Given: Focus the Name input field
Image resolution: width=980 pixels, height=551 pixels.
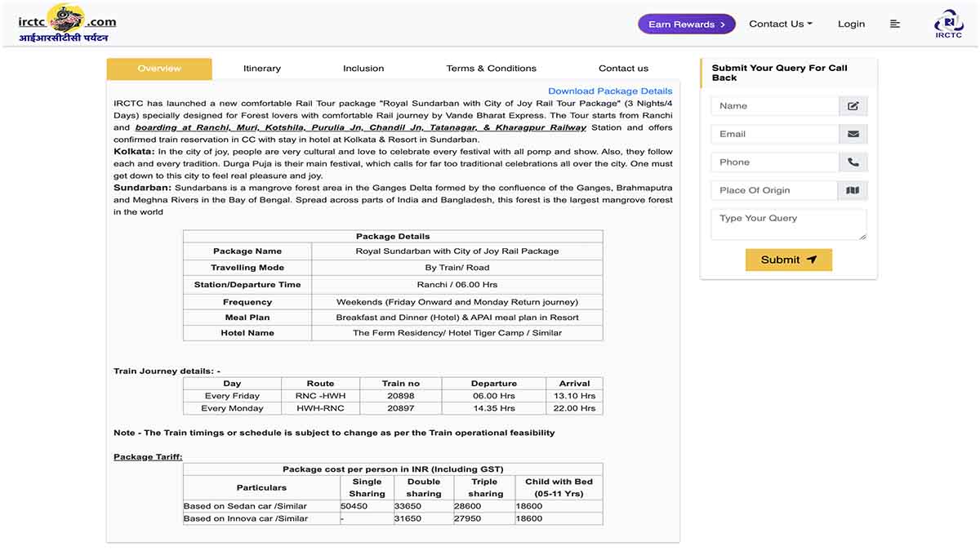Looking at the screenshot, I should click(x=775, y=106).
